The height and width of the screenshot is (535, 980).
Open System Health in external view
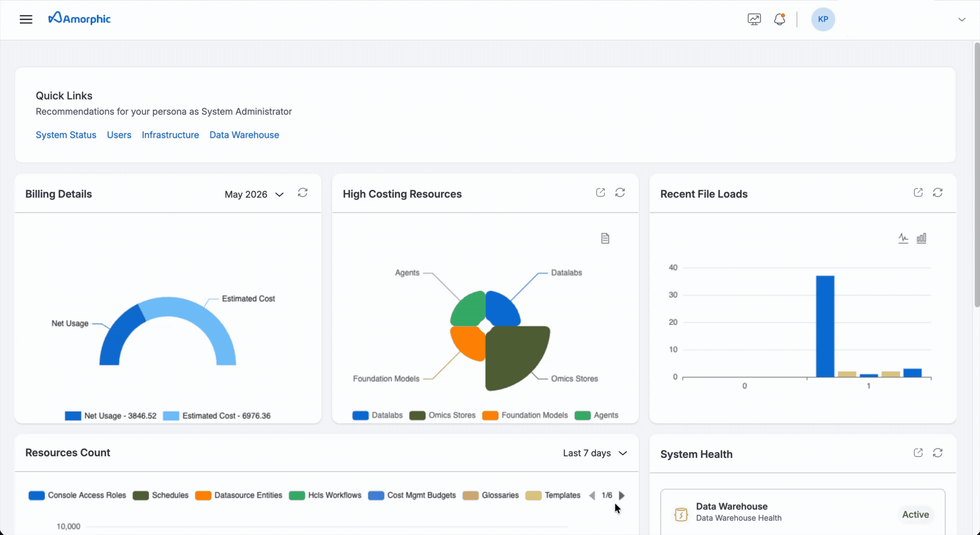(x=918, y=453)
